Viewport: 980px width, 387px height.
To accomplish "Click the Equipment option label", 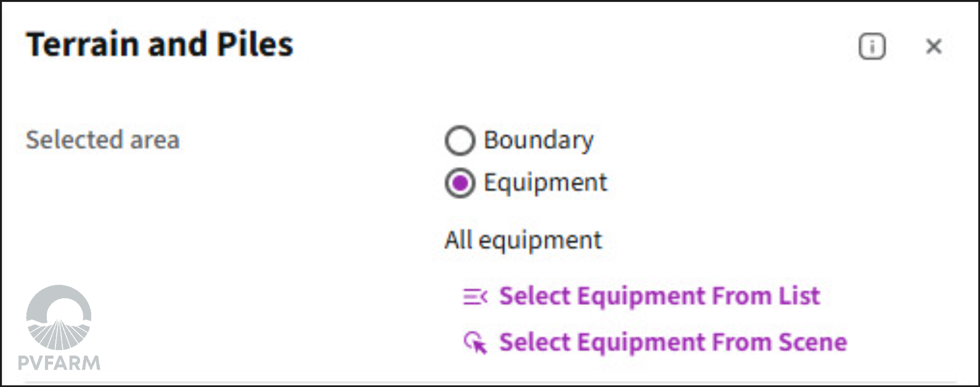I will tap(545, 183).
